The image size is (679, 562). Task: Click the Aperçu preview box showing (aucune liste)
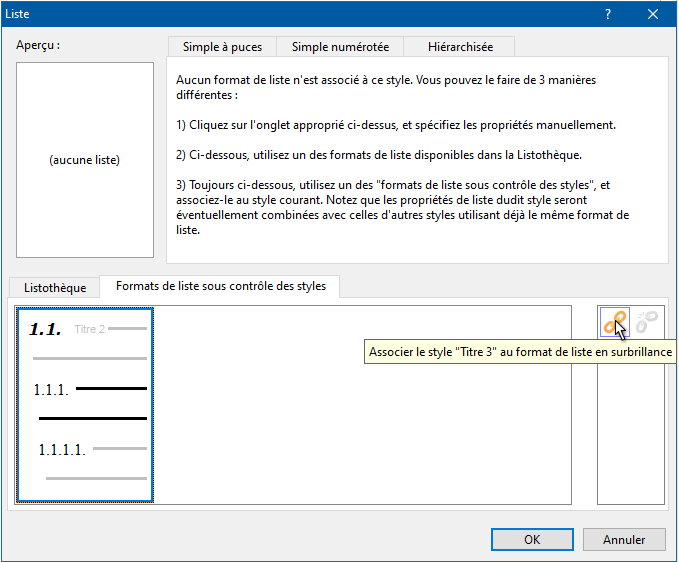(85, 160)
